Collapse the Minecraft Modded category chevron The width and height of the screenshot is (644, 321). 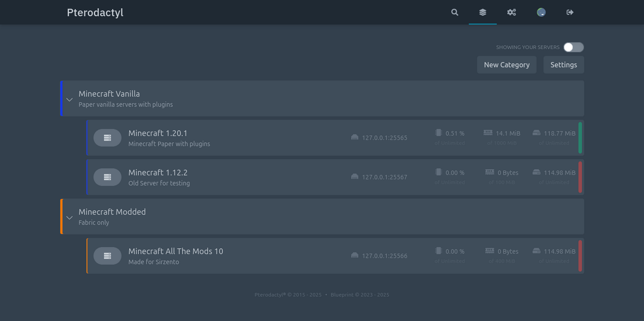(x=69, y=218)
